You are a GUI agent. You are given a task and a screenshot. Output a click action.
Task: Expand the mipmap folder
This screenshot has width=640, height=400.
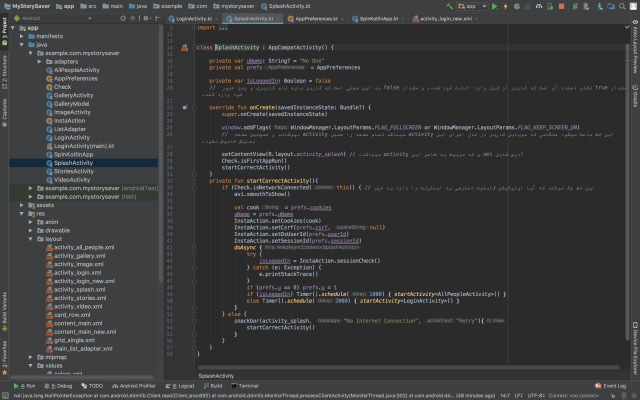coord(31,357)
